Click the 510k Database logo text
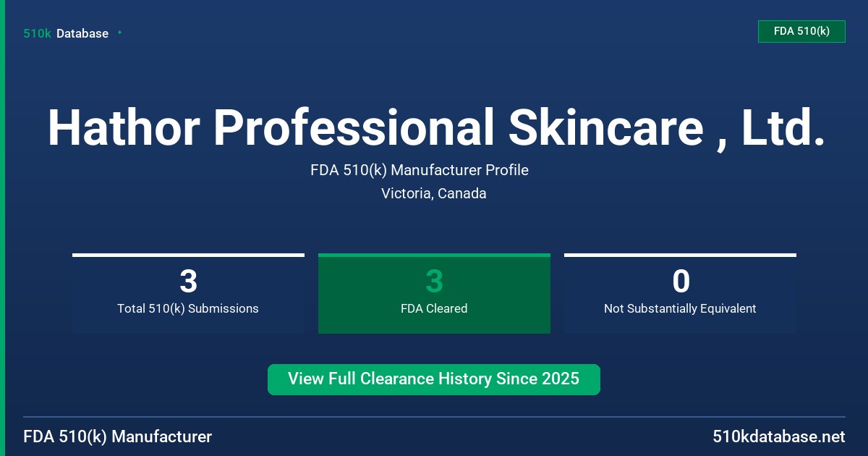 point(66,33)
